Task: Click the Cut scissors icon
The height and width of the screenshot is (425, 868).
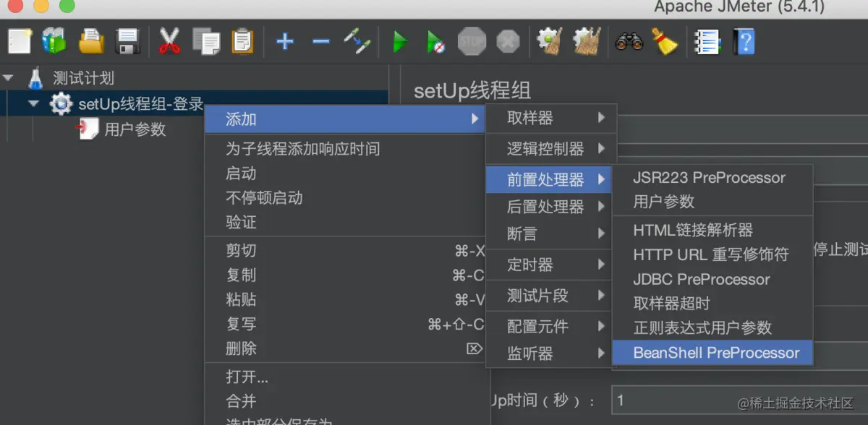Action: click(169, 41)
